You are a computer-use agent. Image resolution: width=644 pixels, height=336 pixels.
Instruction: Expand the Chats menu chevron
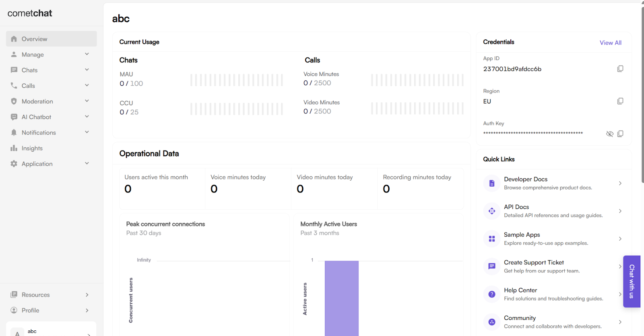pos(87,70)
